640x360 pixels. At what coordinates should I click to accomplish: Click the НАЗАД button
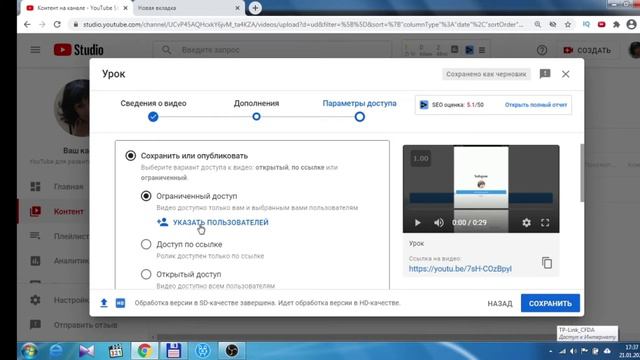(500, 303)
